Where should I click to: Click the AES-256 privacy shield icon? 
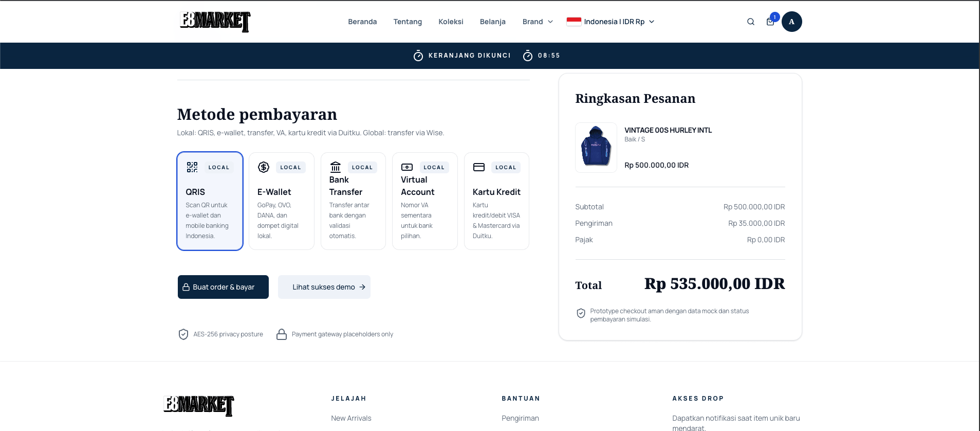(183, 334)
